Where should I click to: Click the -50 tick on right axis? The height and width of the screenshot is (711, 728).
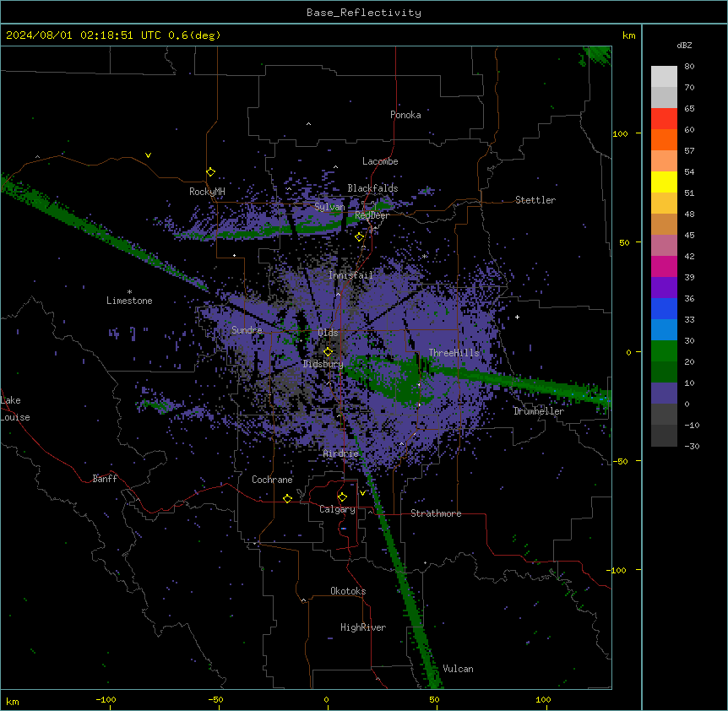click(620, 461)
